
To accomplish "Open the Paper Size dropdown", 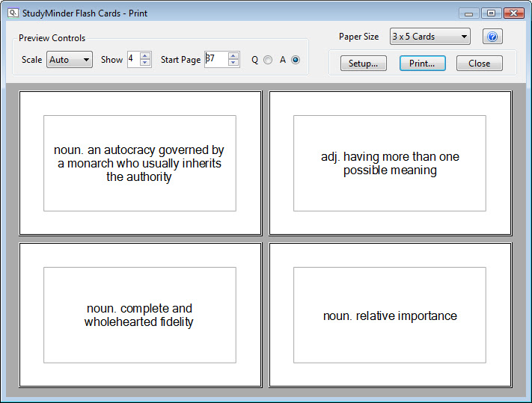I will pos(430,37).
